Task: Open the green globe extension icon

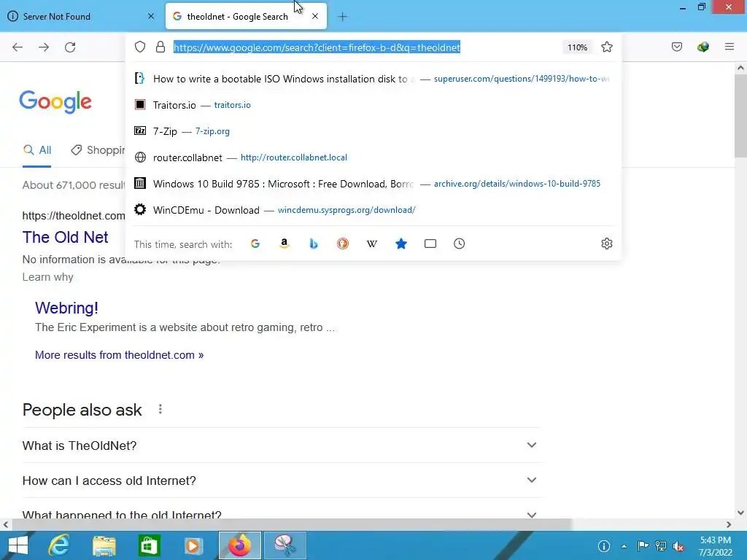Action: point(703,47)
